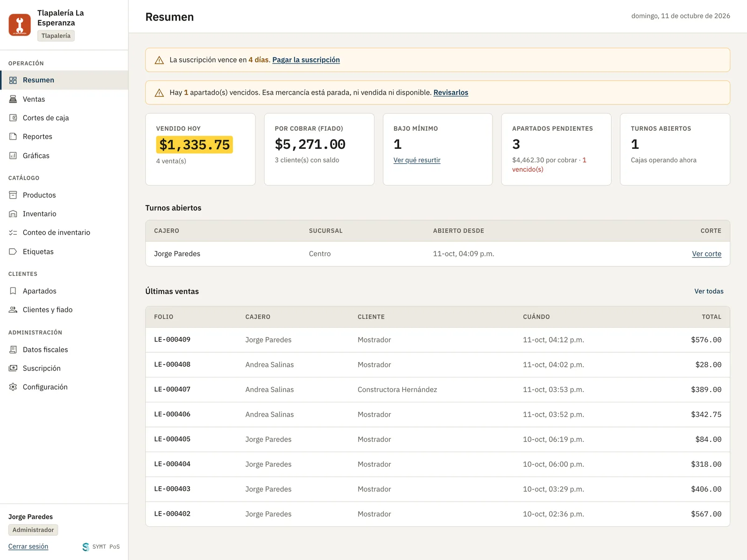Click the Administrador role badge
Image resolution: width=747 pixels, height=560 pixels.
click(x=33, y=530)
